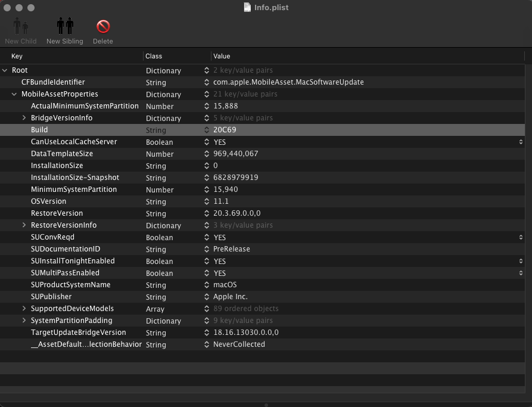This screenshot has height=407, width=532.
Task: Click the Class column header
Action: coord(154,56)
